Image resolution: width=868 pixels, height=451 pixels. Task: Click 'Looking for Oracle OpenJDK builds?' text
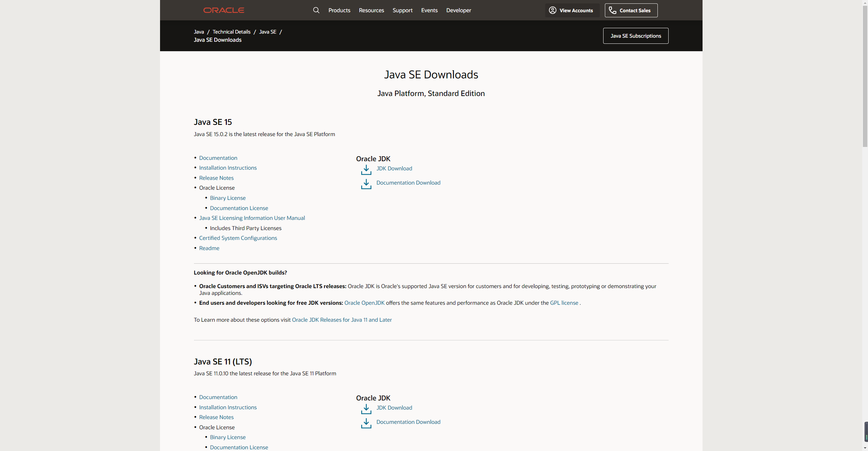pos(240,273)
